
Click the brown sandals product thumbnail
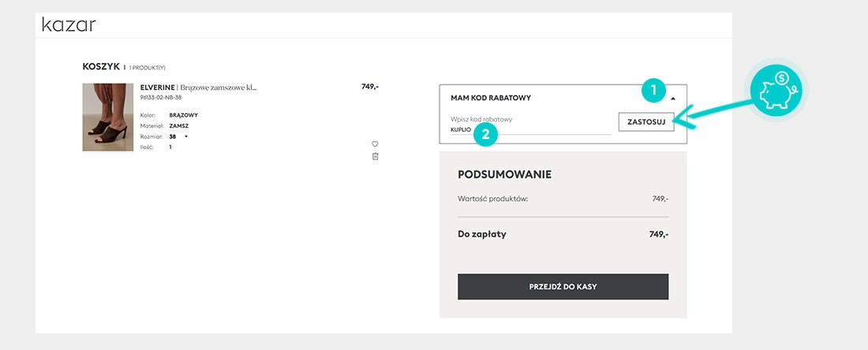[108, 117]
